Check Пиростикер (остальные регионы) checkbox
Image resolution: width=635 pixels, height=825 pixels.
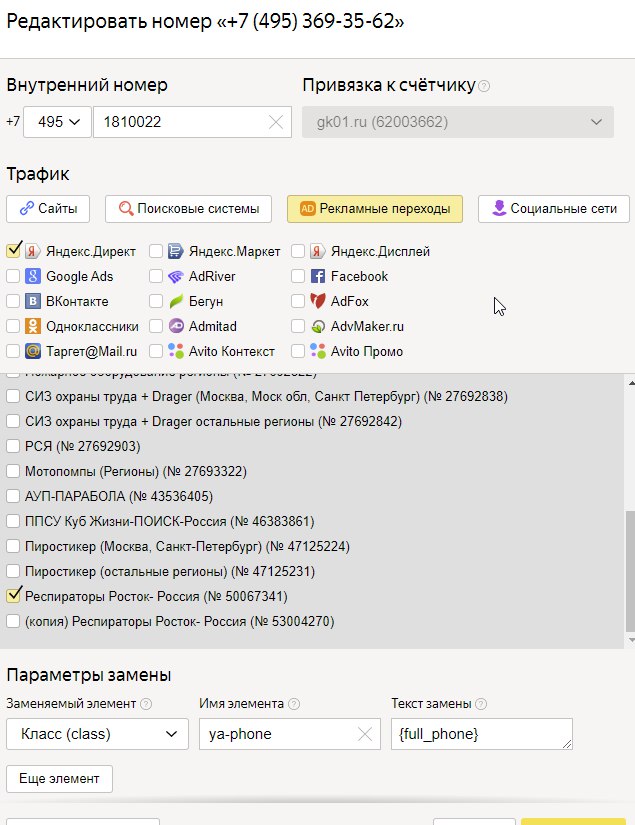tap(13, 571)
